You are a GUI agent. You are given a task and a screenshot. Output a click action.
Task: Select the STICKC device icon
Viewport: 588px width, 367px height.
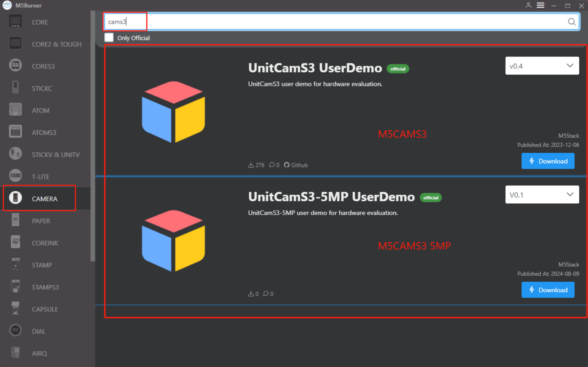tap(15, 87)
